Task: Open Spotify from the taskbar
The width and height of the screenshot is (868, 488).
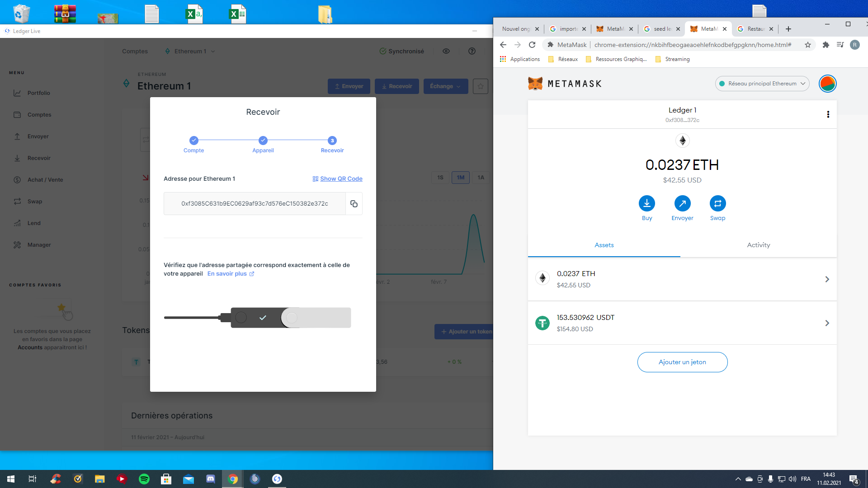Action: pyautogui.click(x=144, y=479)
